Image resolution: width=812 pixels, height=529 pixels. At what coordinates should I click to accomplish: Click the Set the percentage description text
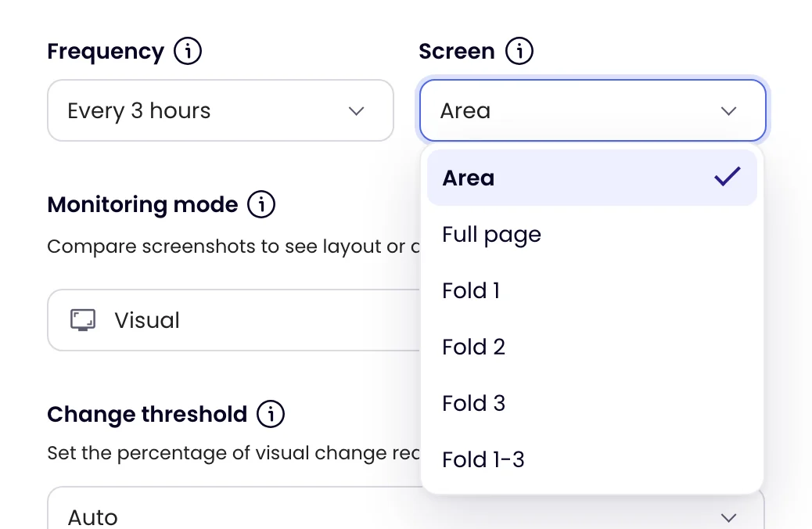[x=234, y=453]
